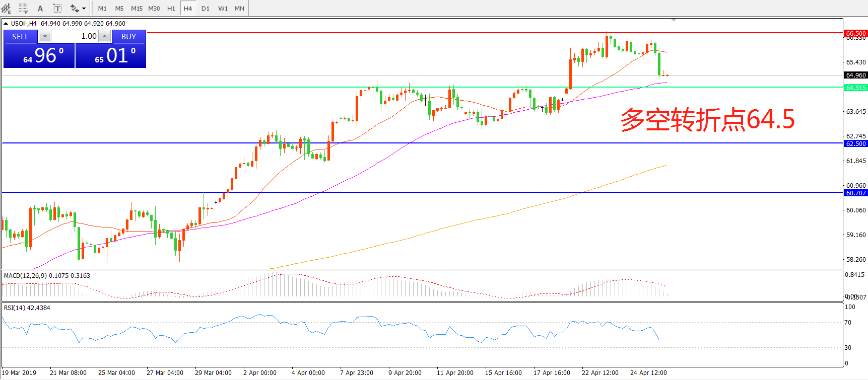Screen dimensions: 868x380
Task: Select the Fibonacci Retracement tool
Action: [23, 8]
